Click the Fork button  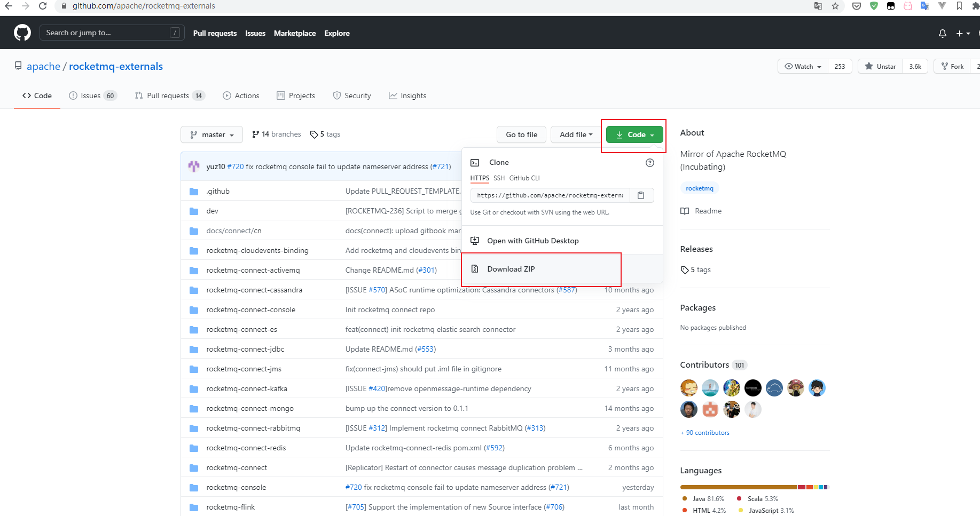click(952, 66)
